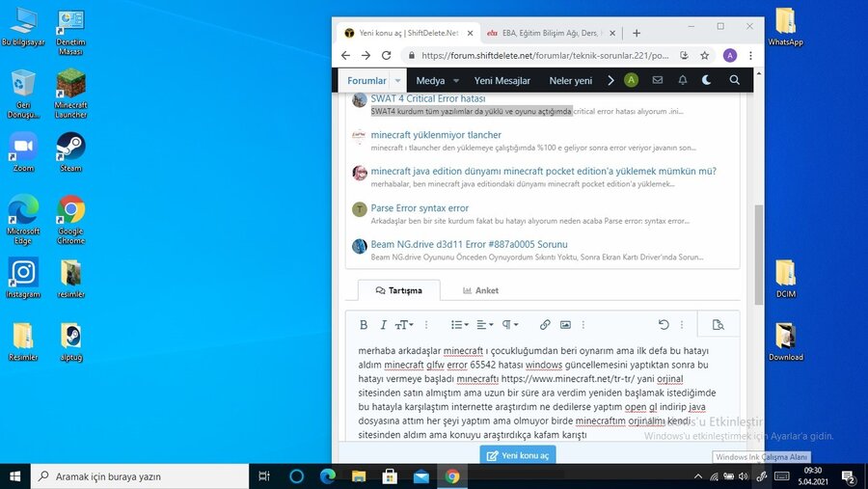Open the font size dropdown in editor
The image size is (868, 489).
point(404,325)
